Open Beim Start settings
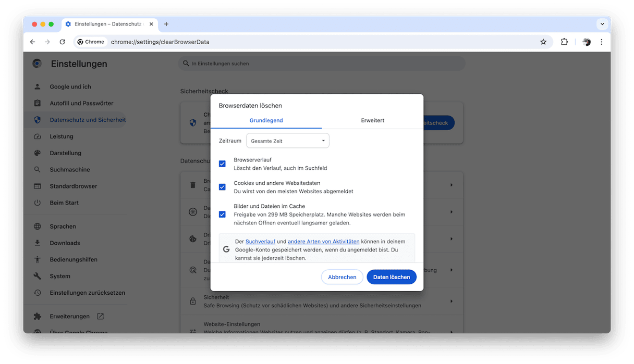634x364 pixels. click(x=64, y=203)
